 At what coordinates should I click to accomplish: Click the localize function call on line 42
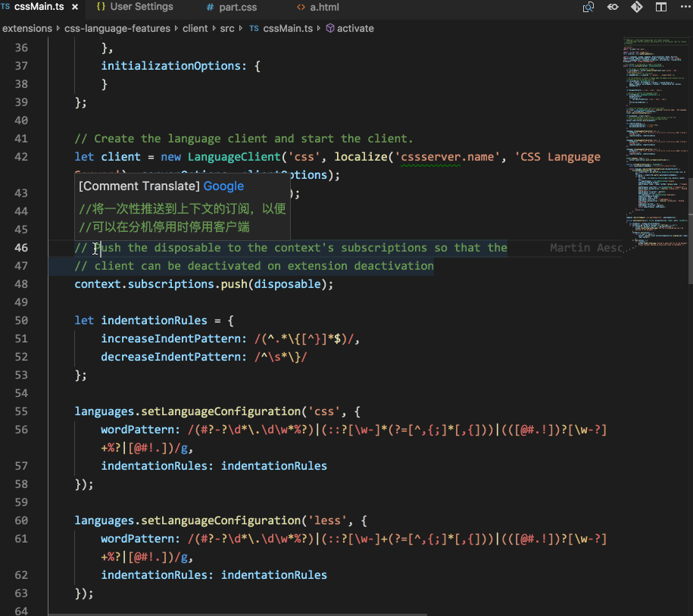tap(361, 157)
